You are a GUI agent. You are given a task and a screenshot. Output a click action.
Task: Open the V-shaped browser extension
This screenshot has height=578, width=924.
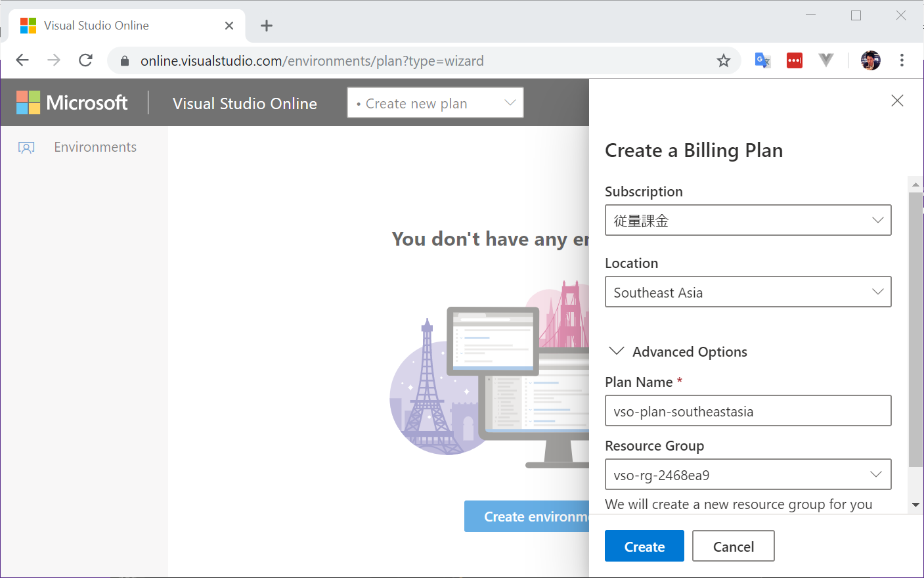tap(825, 60)
